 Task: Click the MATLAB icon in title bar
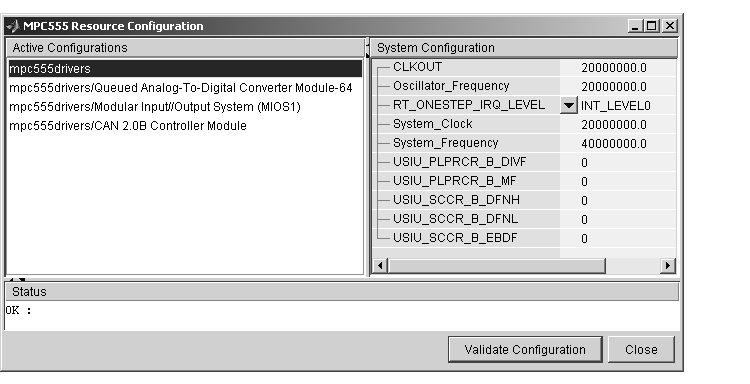(x=13, y=26)
